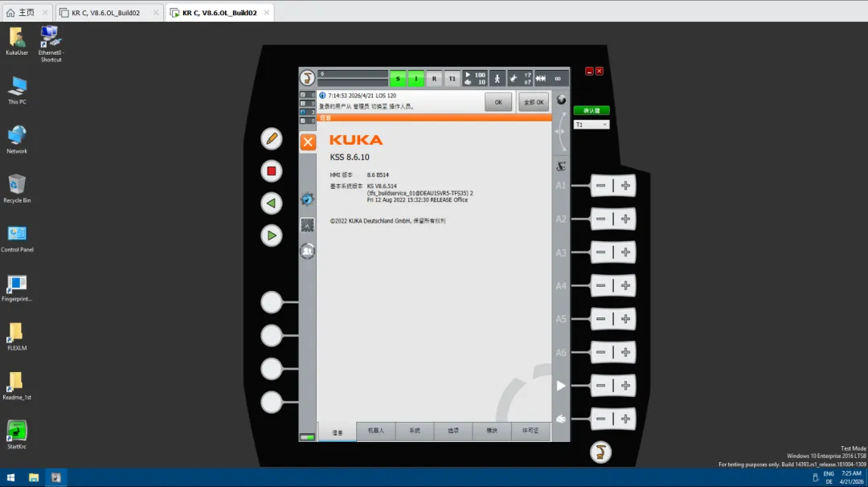Image resolution: width=868 pixels, height=487 pixels.
Task: Click the green 确认键 enabling button
Action: click(592, 110)
